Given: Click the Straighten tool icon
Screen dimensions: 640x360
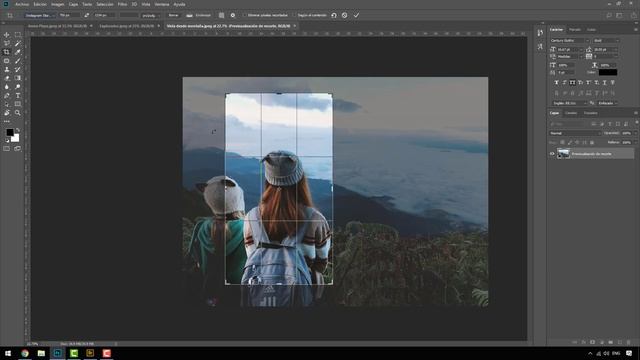Looking at the screenshot, I should point(189,15).
